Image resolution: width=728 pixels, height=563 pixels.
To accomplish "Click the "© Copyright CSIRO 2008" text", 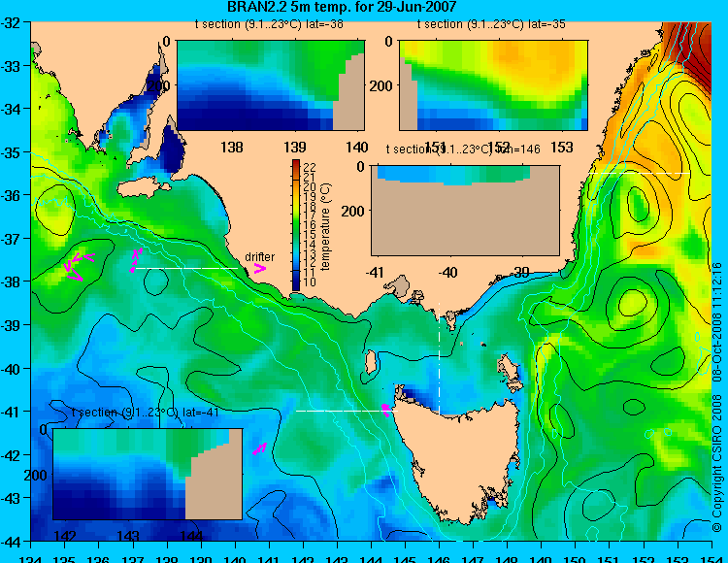I will pyautogui.click(x=717, y=463).
